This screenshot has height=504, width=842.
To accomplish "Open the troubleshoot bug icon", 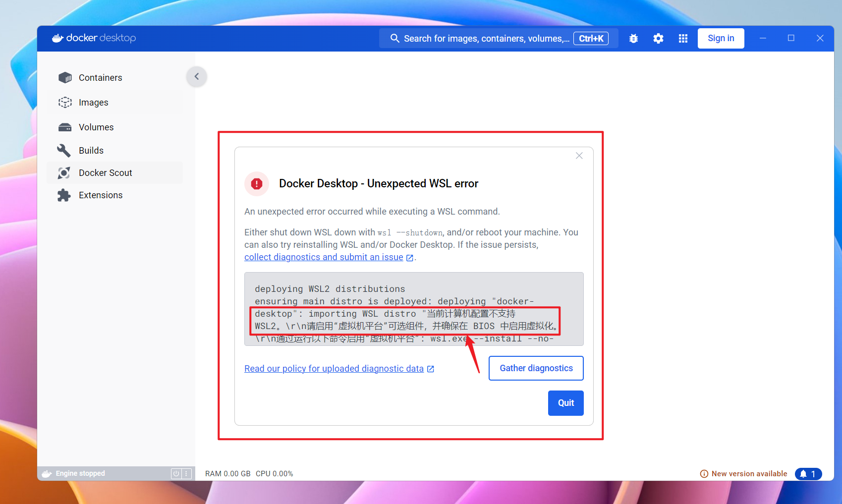I will point(633,38).
